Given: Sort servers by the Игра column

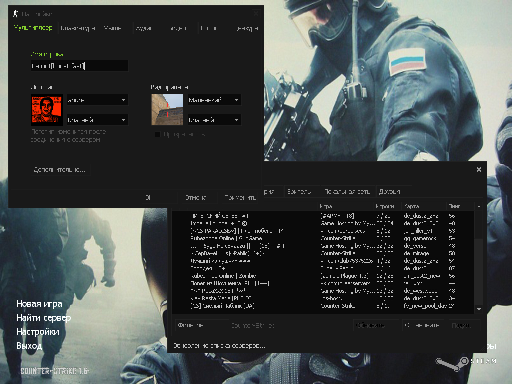Looking at the screenshot, I should pyautogui.click(x=346, y=206).
